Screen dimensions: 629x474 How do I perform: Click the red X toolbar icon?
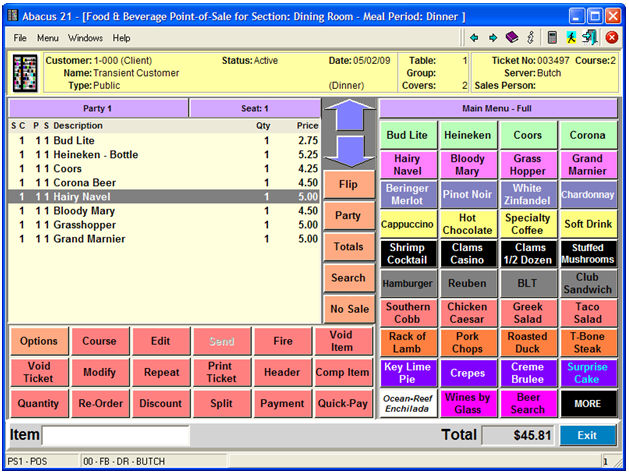coord(610,38)
